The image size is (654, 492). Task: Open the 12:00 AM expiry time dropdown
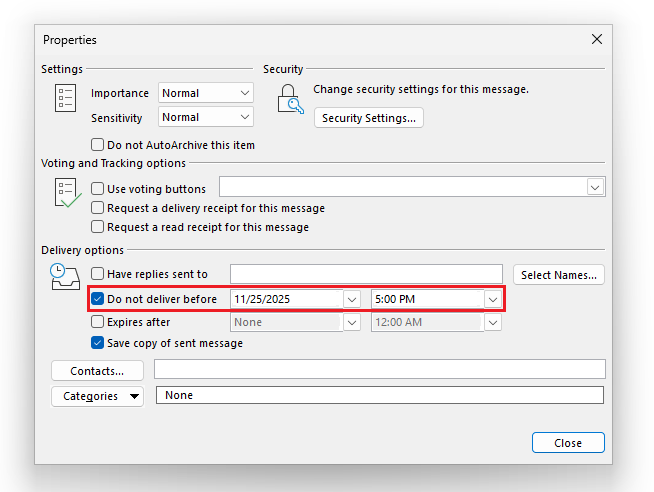pyautogui.click(x=493, y=322)
